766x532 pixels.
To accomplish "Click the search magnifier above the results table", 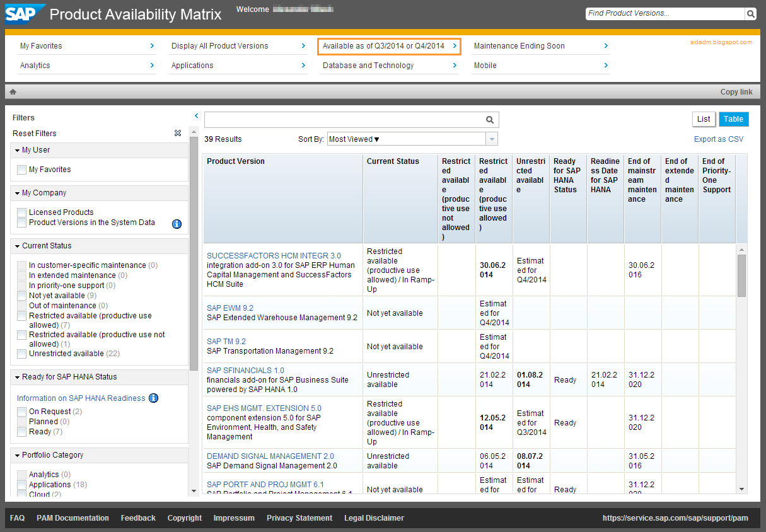I will pyautogui.click(x=490, y=119).
